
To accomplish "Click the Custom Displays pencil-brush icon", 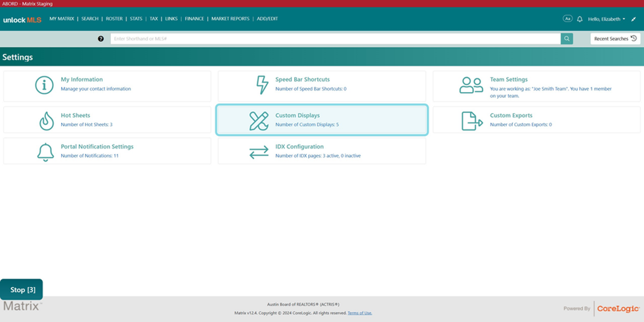I will tap(259, 121).
